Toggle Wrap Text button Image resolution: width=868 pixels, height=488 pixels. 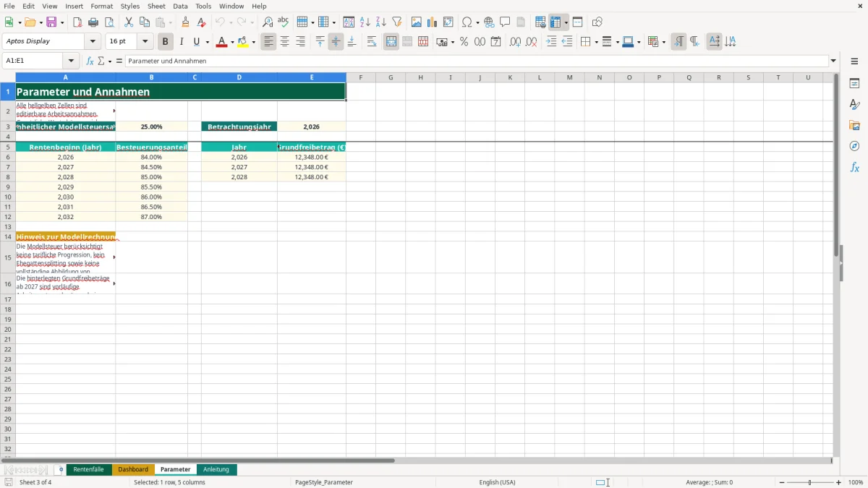click(x=371, y=42)
